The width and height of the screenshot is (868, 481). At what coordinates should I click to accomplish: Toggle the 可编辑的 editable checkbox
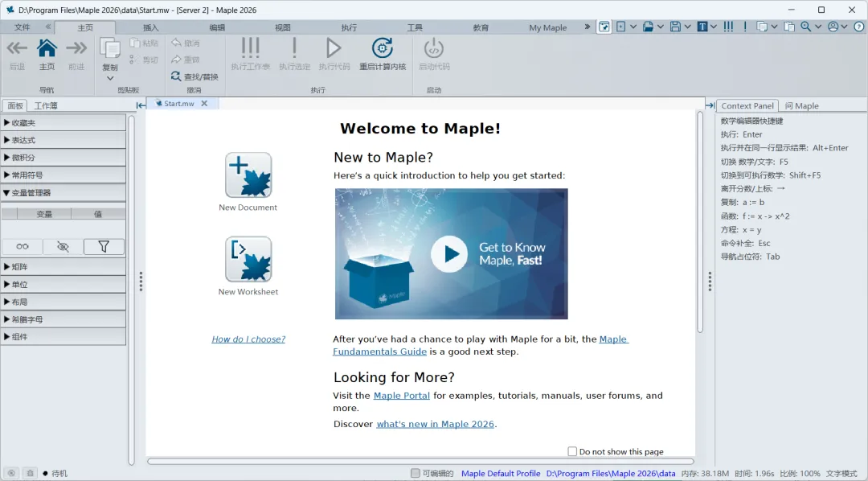(x=416, y=473)
